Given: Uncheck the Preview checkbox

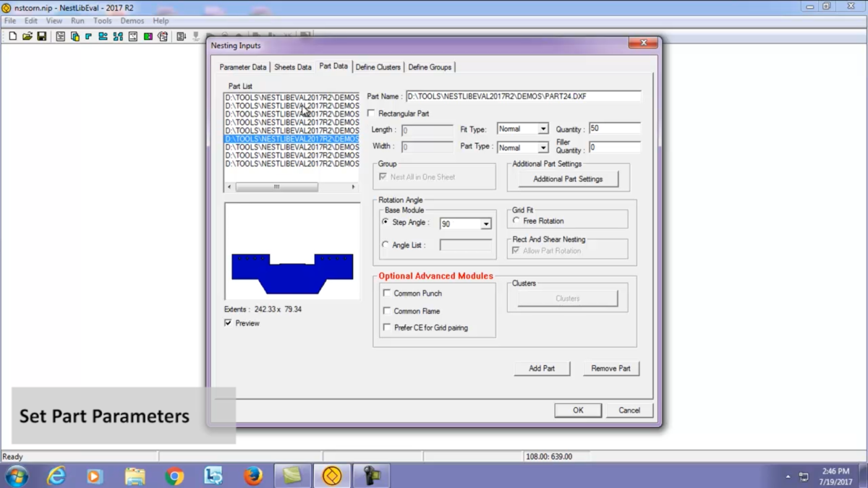Looking at the screenshot, I should click(229, 323).
